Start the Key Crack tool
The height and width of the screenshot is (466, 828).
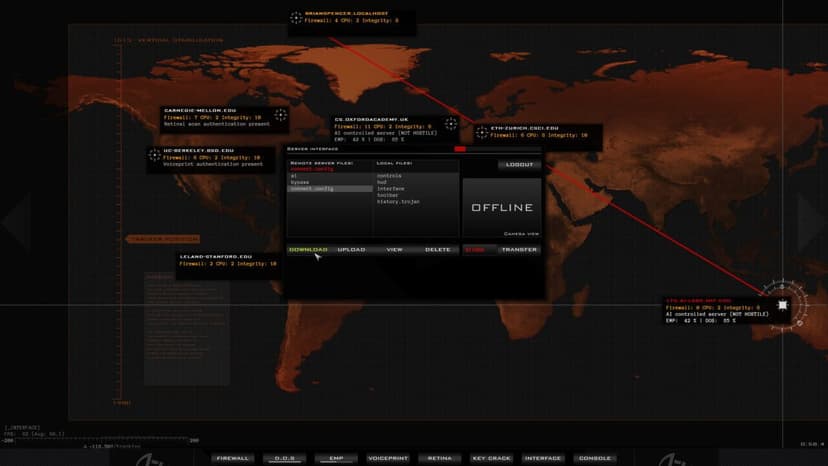coord(492,458)
